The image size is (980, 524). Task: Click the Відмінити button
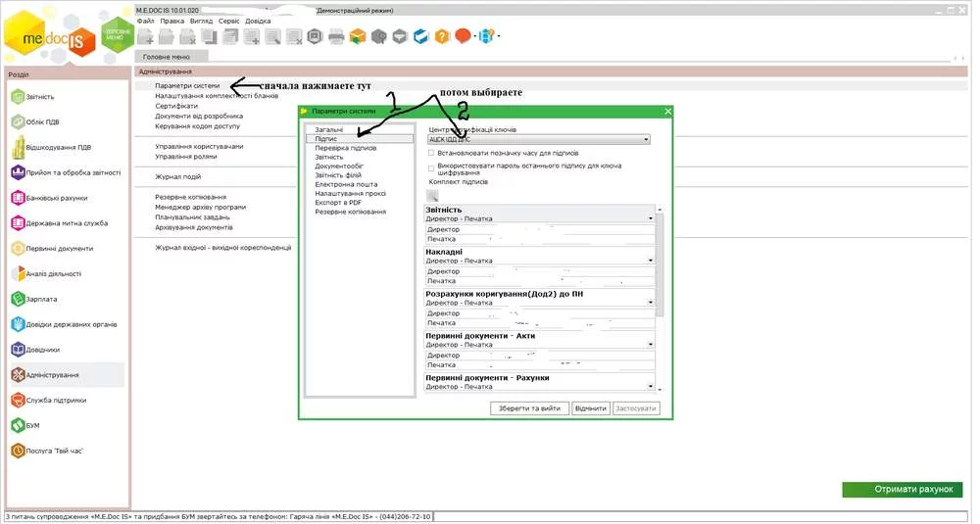591,408
